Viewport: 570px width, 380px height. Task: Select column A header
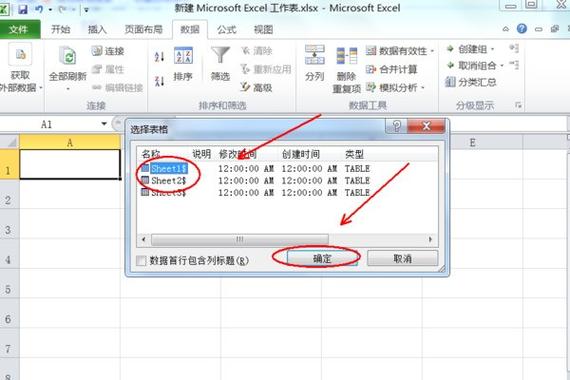(69, 143)
